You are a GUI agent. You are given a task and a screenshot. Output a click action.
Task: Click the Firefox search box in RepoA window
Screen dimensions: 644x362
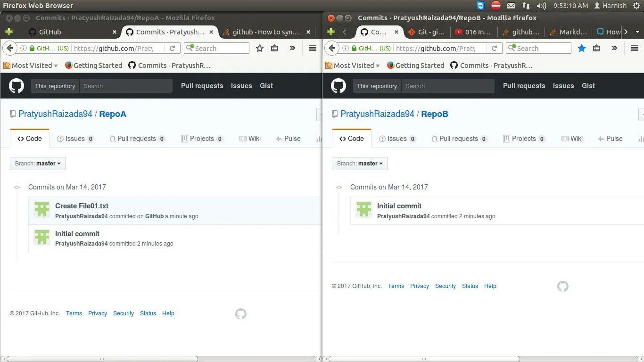pyautogui.click(x=217, y=48)
